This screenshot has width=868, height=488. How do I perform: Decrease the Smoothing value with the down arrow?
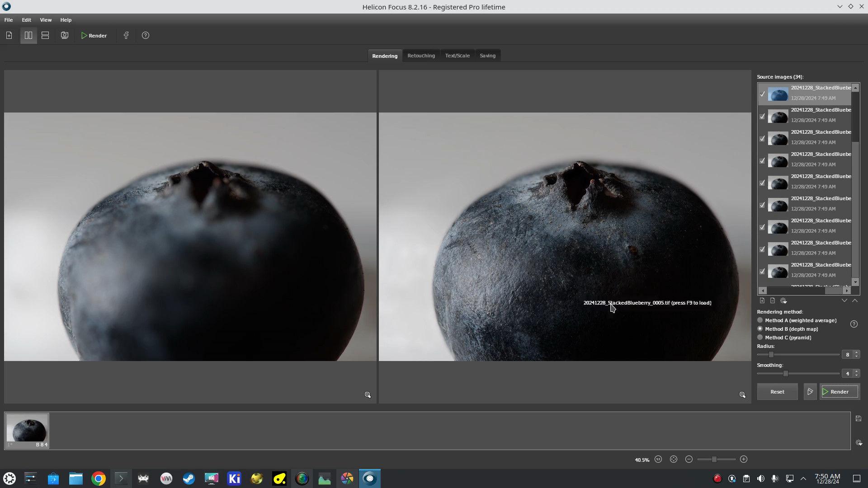pyautogui.click(x=856, y=375)
